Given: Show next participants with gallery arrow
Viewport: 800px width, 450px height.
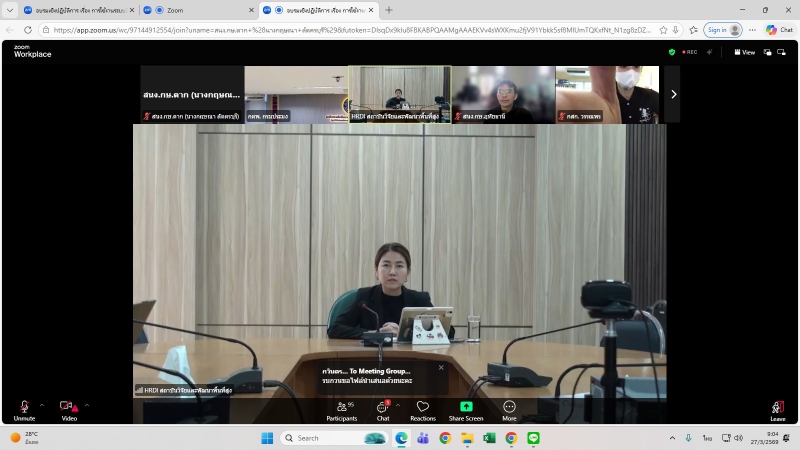Looking at the screenshot, I should tap(673, 94).
